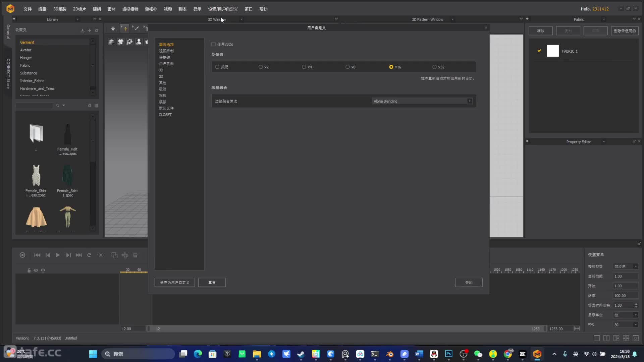
Task: Select the x16 anti-aliasing option
Action: 391,67
